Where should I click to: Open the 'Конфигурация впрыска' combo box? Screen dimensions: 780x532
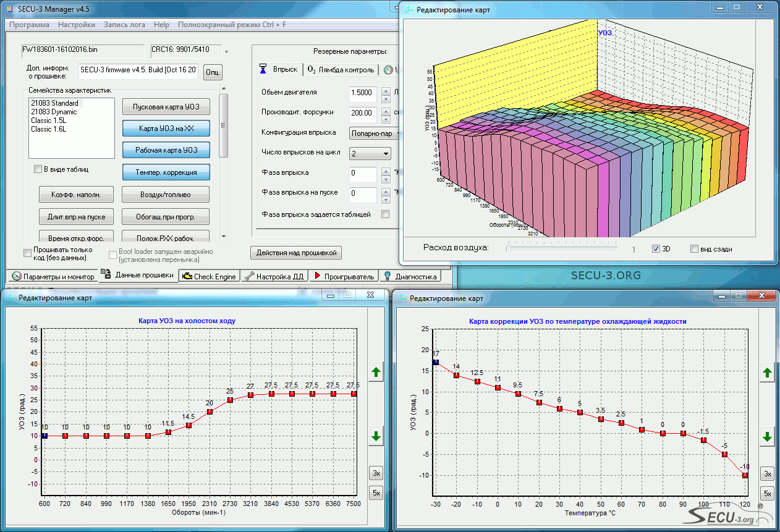pos(375,133)
